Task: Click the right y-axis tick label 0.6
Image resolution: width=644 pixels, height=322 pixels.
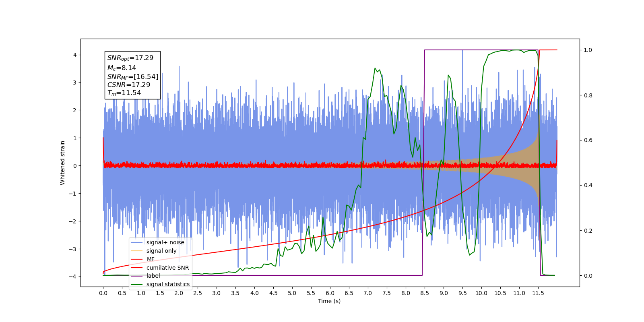Action: [588, 140]
